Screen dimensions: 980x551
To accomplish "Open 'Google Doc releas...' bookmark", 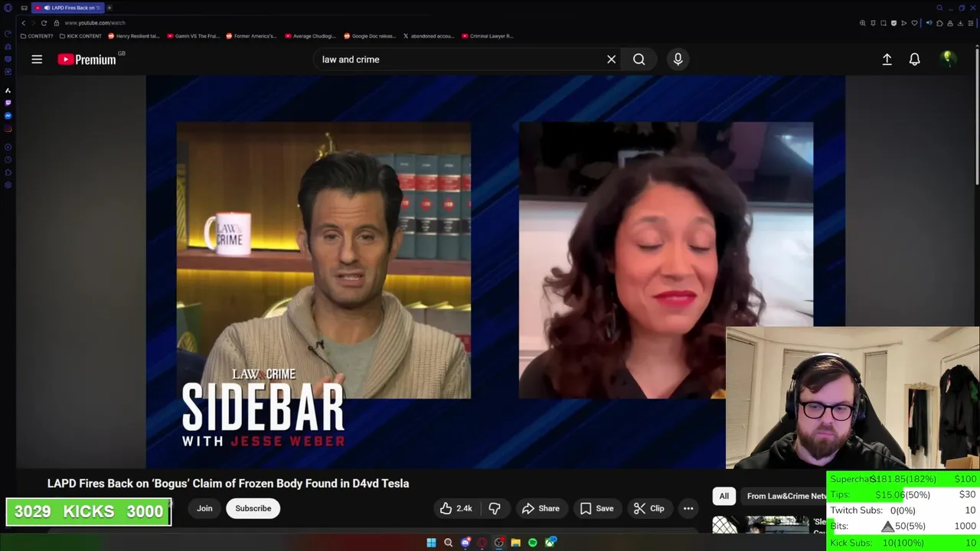I will tap(370, 36).
